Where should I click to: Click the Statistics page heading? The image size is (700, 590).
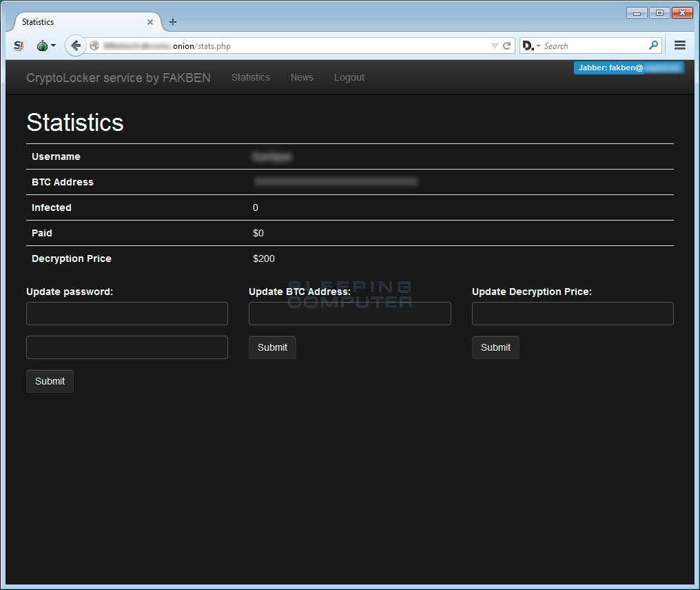tap(75, 123)
